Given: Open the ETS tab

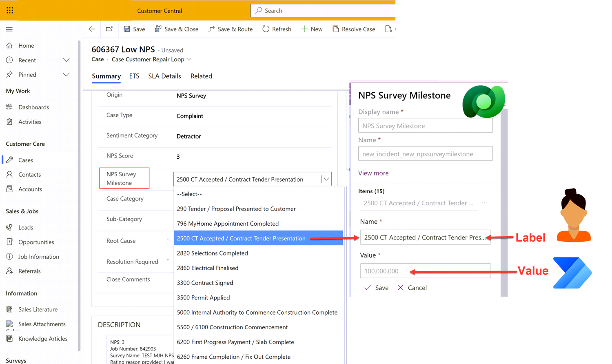Looking at the screenshot, I should point(134,76).
